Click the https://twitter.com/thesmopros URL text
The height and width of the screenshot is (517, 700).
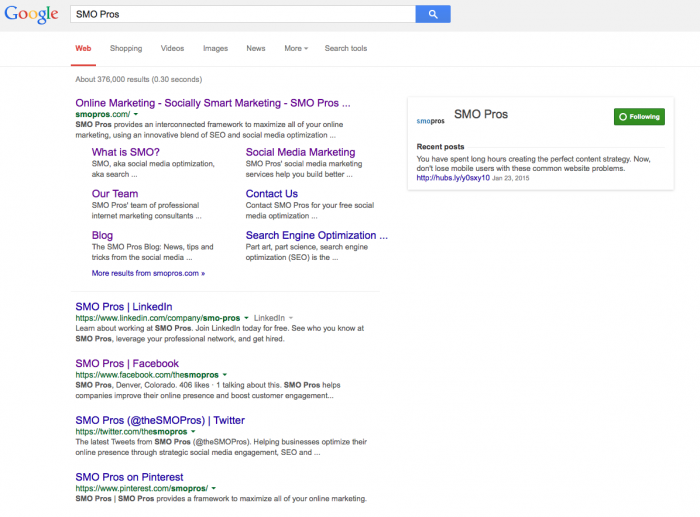click(x=131, y=431)
